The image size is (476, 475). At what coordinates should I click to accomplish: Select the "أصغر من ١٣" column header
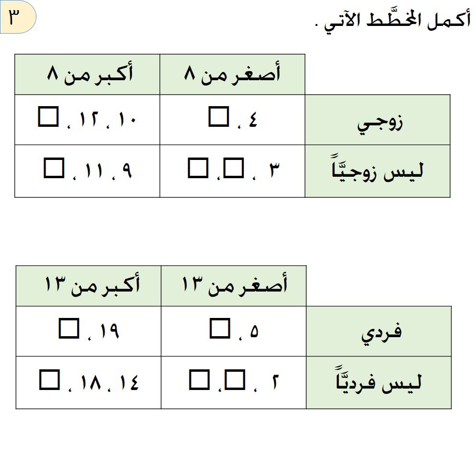tap(234, 286)
